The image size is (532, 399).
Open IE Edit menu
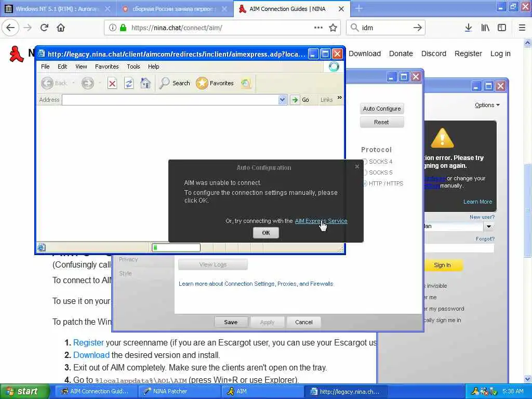pyautogui.click(x=62, y=66)
